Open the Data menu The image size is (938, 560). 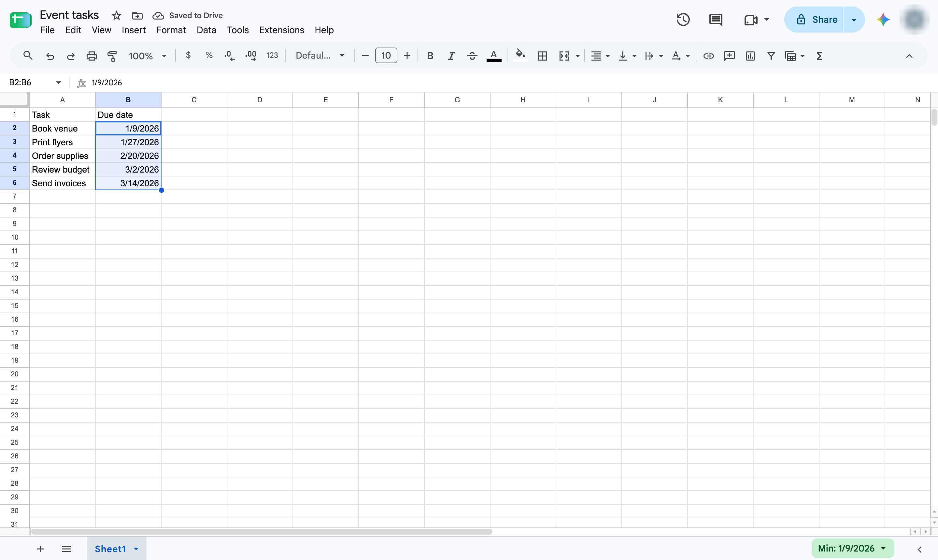tap(206, 30)
